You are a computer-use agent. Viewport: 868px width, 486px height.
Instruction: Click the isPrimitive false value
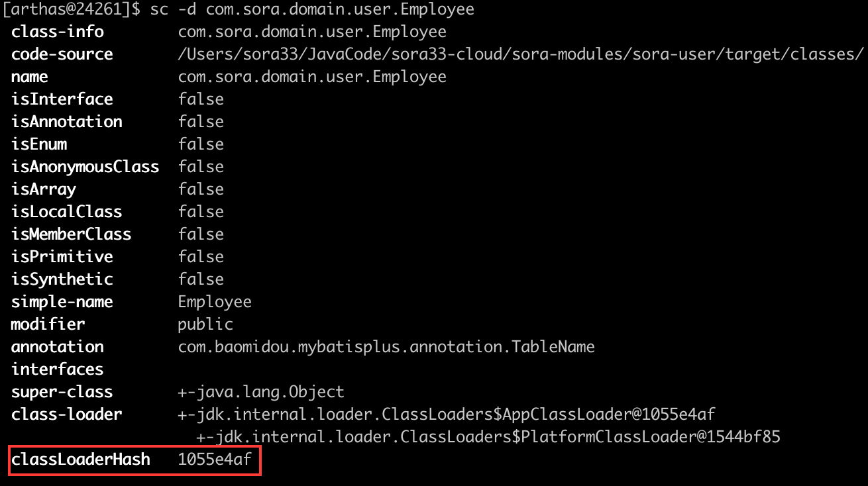pyautogui.click(x=201, y=257)
